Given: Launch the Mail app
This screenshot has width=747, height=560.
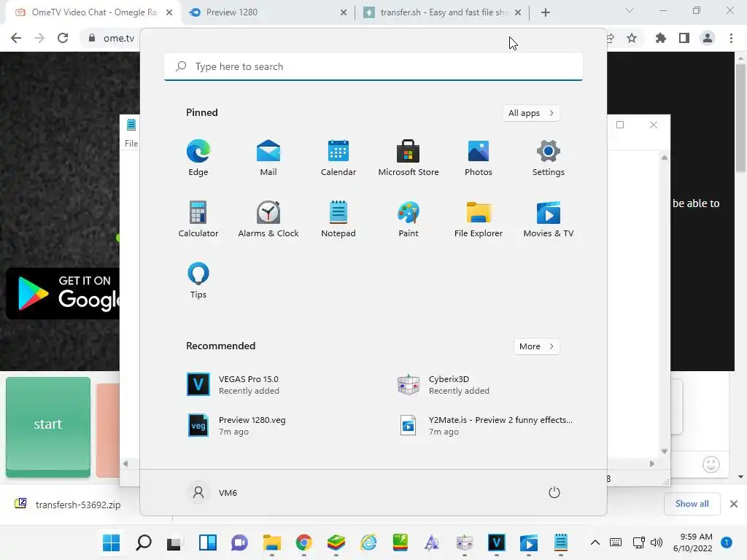Looking at the screenshot, I should pos(268,158).
